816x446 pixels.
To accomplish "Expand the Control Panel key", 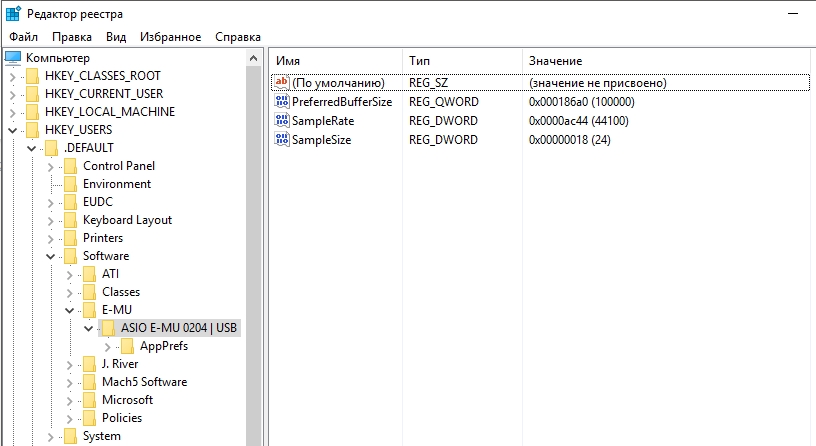I will tap(50, 167).
